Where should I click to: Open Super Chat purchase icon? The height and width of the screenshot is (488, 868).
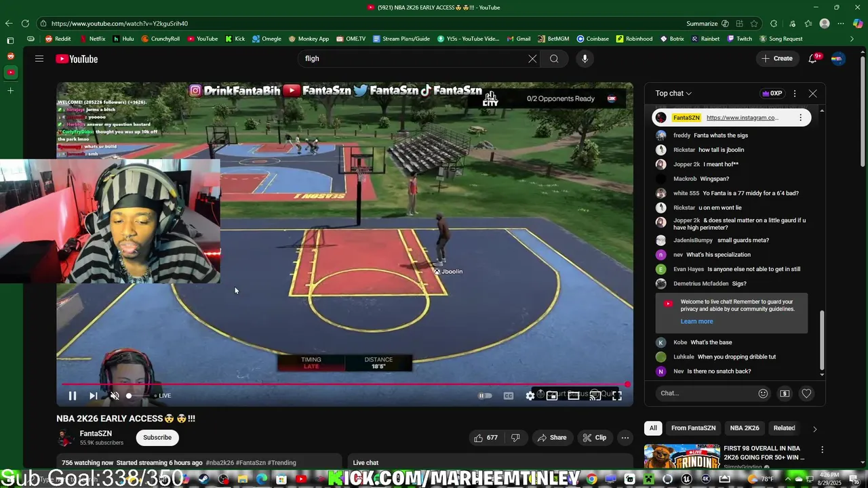pyautogui.click(x=785, y=393)
